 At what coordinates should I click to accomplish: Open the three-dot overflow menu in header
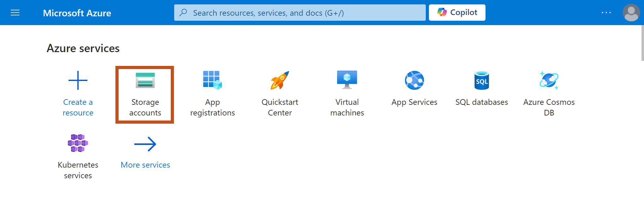click(x=606, y=13)
